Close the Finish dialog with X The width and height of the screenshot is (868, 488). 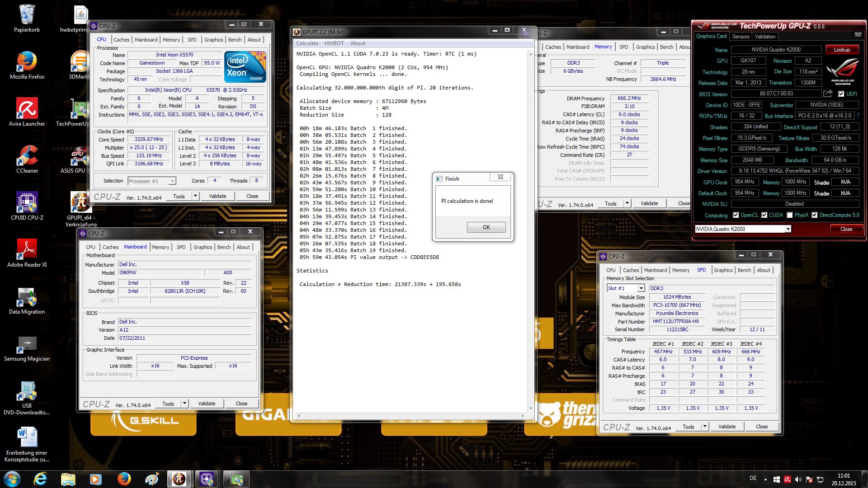click(500, 177)
